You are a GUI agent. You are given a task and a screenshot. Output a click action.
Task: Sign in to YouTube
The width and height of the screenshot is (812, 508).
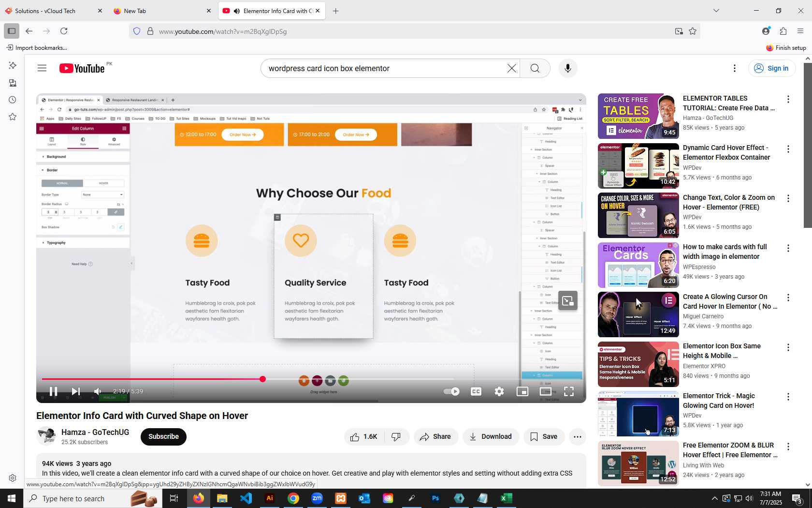pos(772,68)
